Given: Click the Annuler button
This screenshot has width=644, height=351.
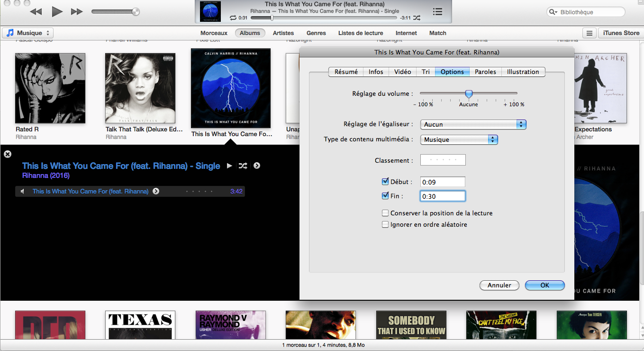Looking at the screenshot, I should point(499,285).
